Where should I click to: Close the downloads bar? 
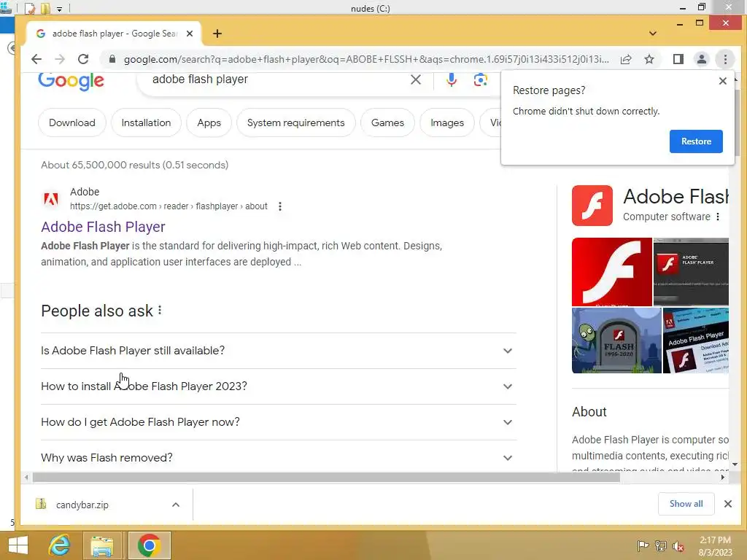click(728, 504)
